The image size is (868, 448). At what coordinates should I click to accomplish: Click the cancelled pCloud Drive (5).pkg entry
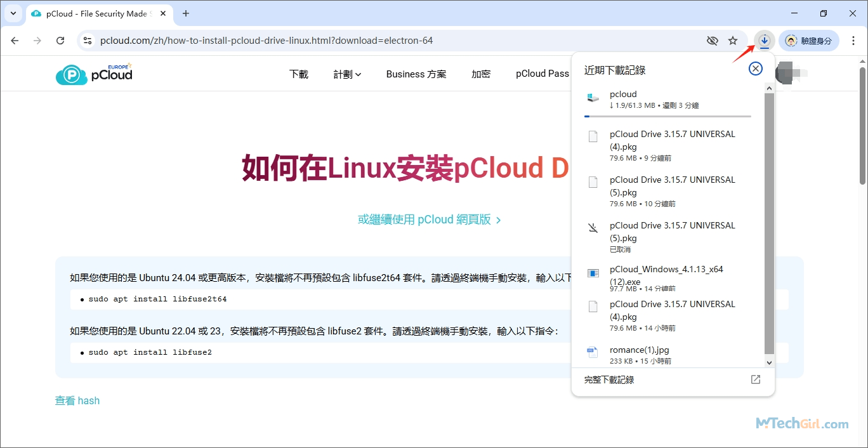(x=668, y=237)
